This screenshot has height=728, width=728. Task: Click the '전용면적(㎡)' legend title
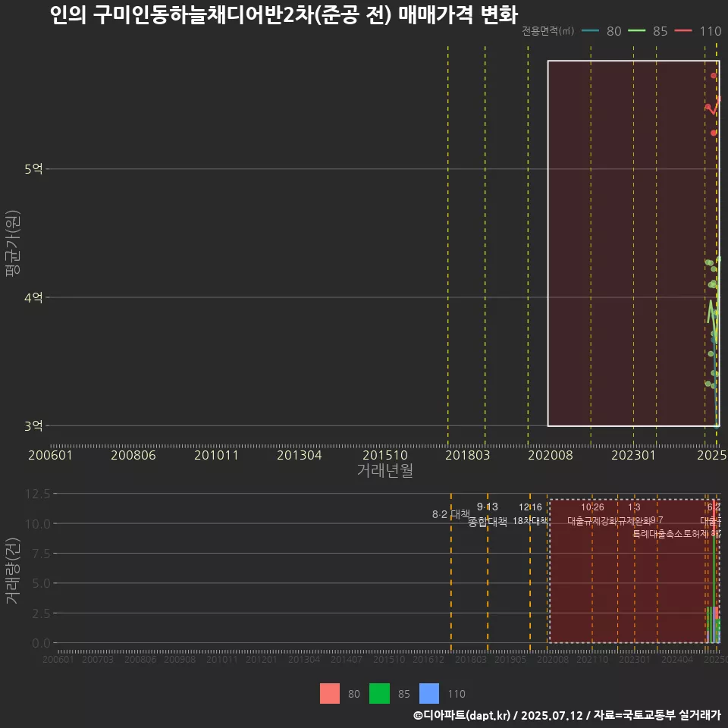point(548,31)
